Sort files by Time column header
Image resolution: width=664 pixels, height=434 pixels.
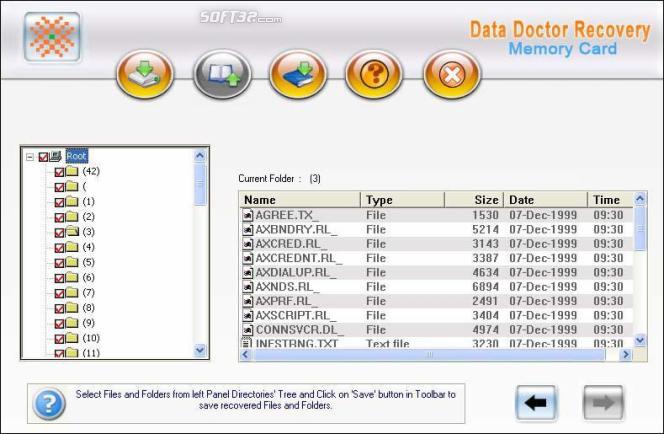click(x=610, y=200)
